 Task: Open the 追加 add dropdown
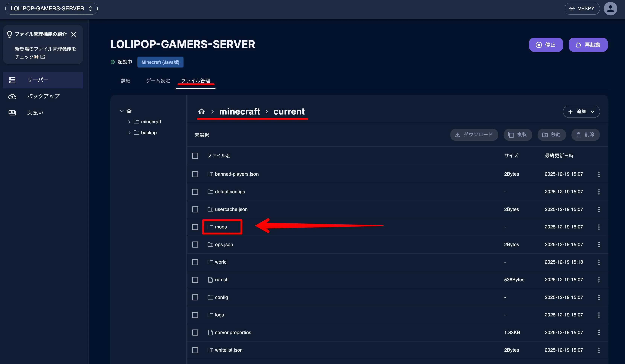[x=581, y=111]
